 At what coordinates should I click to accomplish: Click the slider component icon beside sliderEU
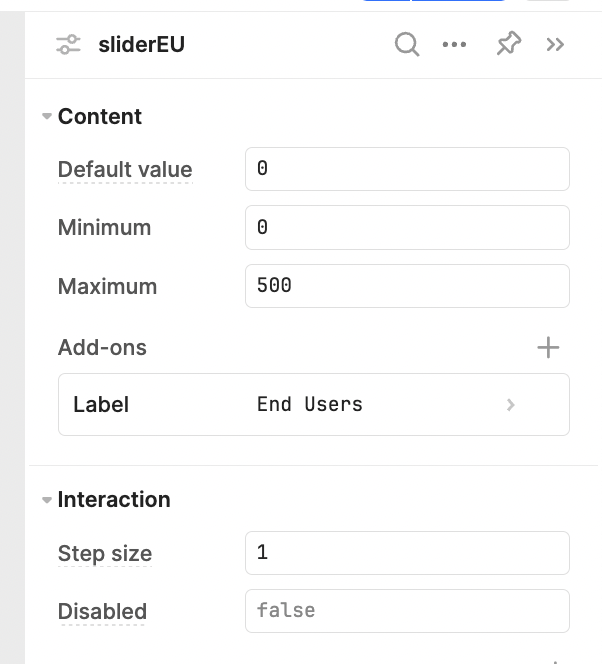click(x=68, y=44)
